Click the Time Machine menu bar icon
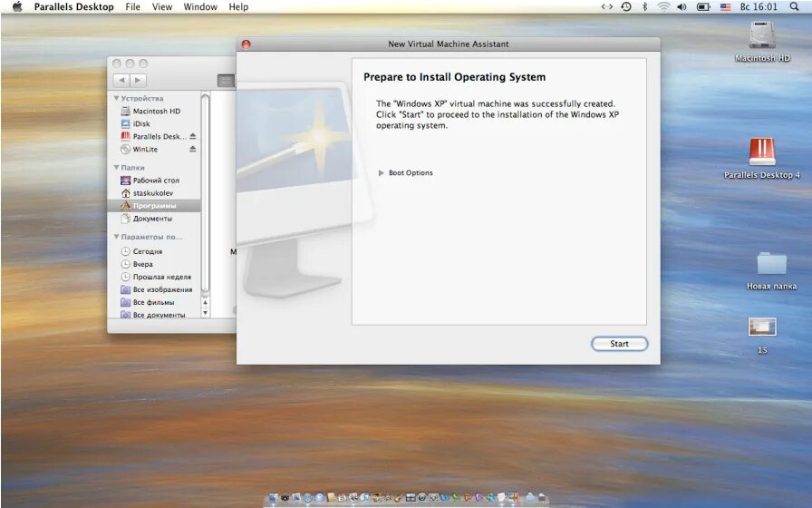This screenshot has height=508, width=812. 626,6
